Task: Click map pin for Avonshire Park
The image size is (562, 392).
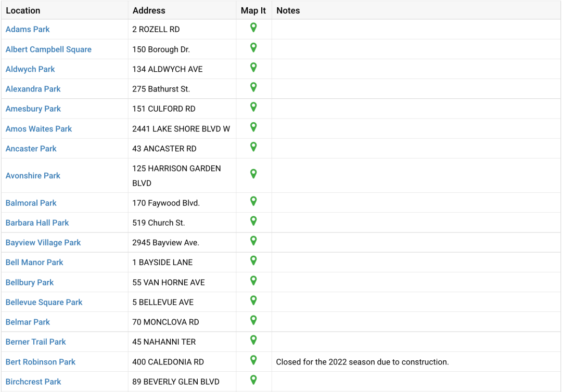Action: coord(253,174)
